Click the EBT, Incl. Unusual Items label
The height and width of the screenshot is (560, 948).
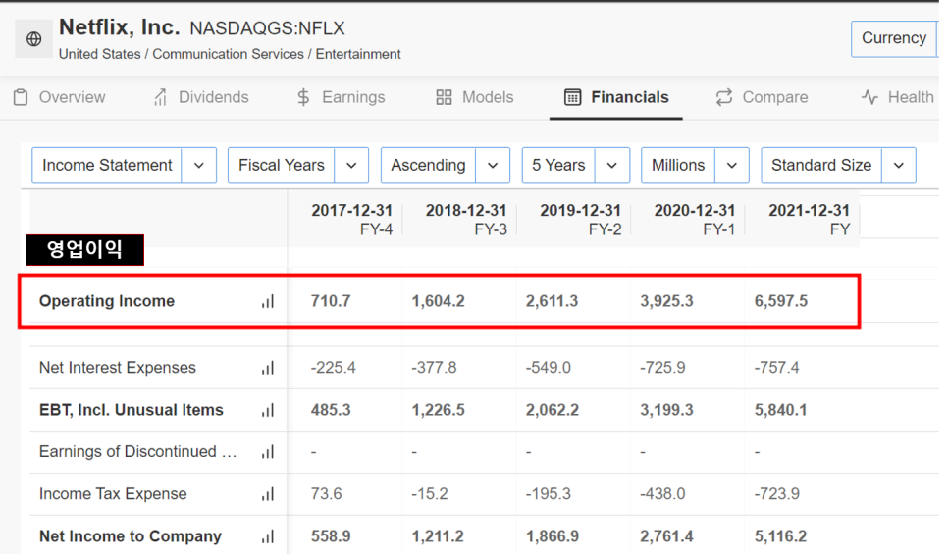click(x=132, y=410)
